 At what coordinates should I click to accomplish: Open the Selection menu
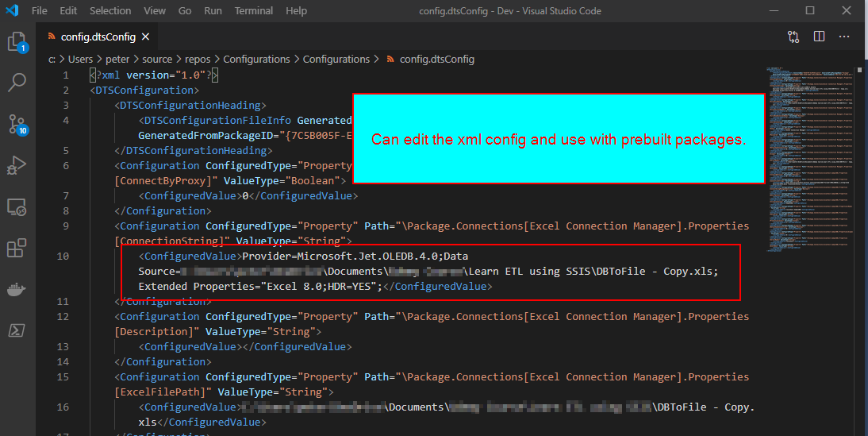coord(110,10)
